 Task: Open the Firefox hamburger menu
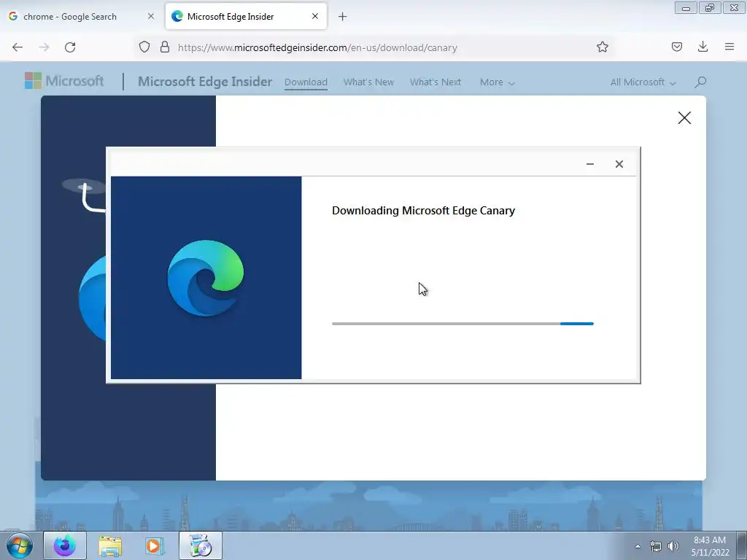point(729,47)
